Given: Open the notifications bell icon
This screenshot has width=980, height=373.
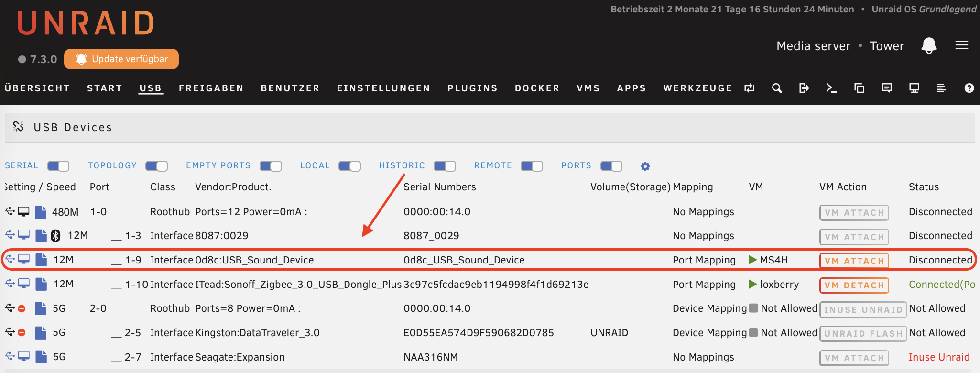Looking at the screenshot, I should (929, 45).
